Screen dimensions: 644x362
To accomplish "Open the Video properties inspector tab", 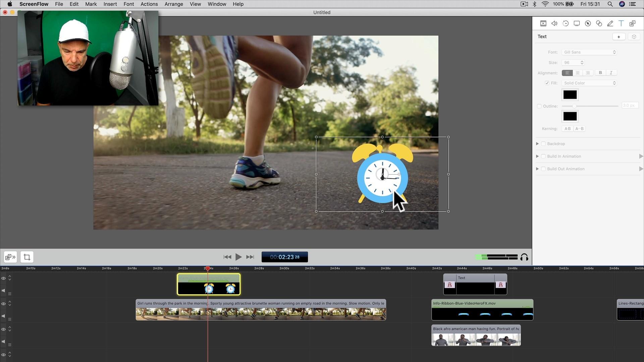I will [543, 23].
